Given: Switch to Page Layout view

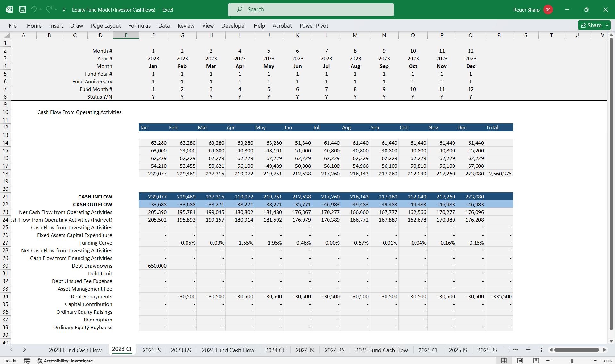Looking at the screenshot, I should click(520, 361).
